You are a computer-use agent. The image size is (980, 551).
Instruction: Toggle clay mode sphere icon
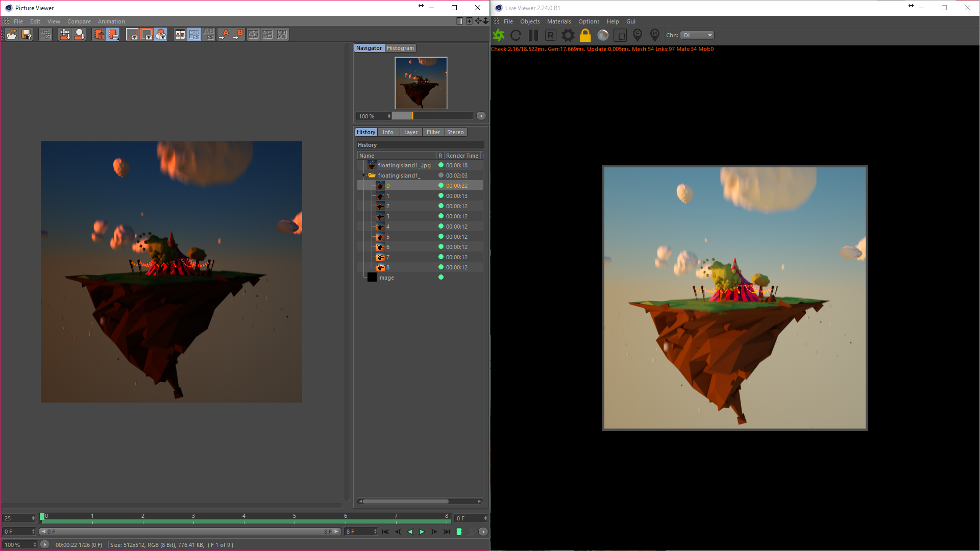pyautogui.click(x=603, y=35)
